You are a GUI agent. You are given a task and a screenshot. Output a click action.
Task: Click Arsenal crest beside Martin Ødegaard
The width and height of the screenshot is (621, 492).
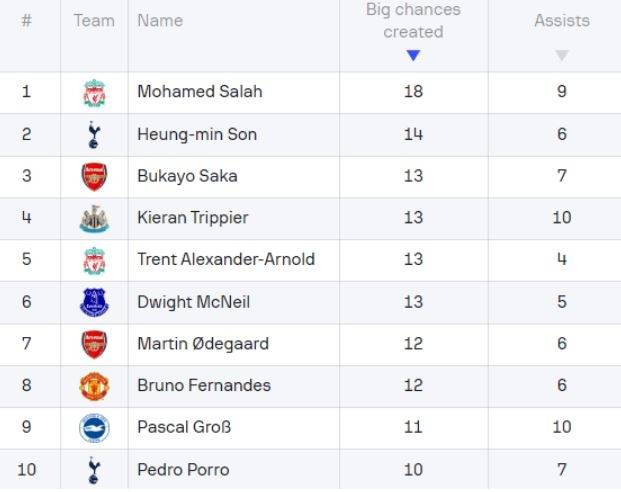pos(94,344)
